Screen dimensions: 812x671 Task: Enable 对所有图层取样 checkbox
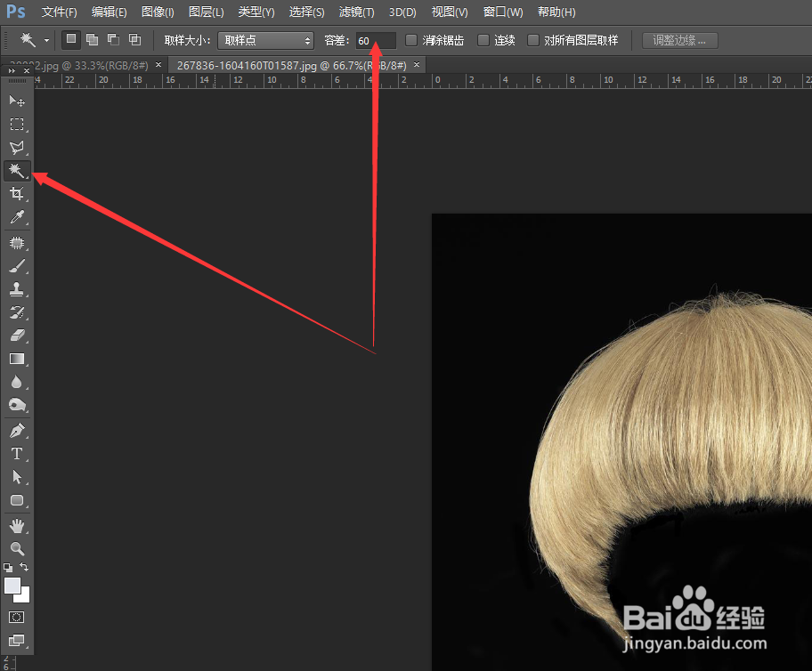532,40
